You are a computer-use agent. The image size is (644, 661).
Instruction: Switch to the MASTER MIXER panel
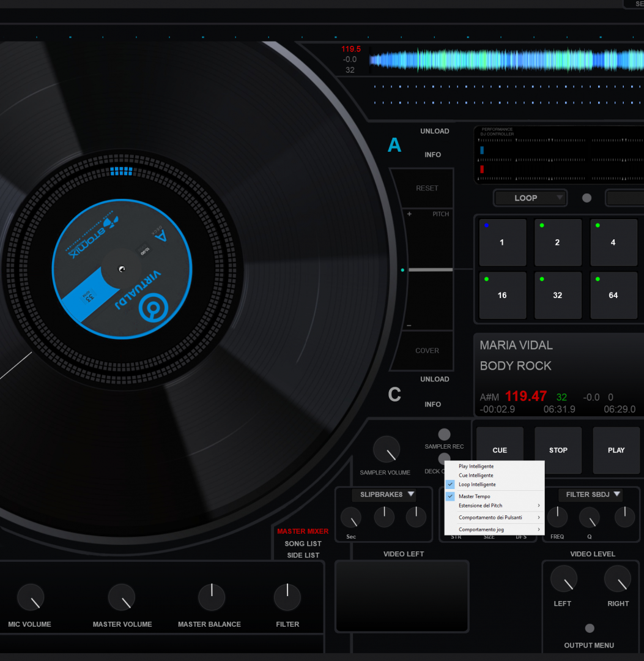coord(302,531)
